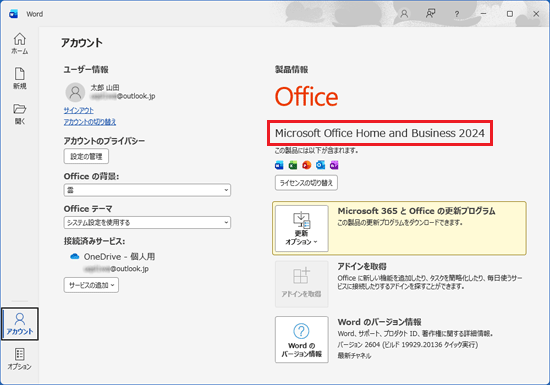The image size is (550, 385).
Task: Click Microsoft Office Home and Business 2024 text
Action: coord(380,133)
